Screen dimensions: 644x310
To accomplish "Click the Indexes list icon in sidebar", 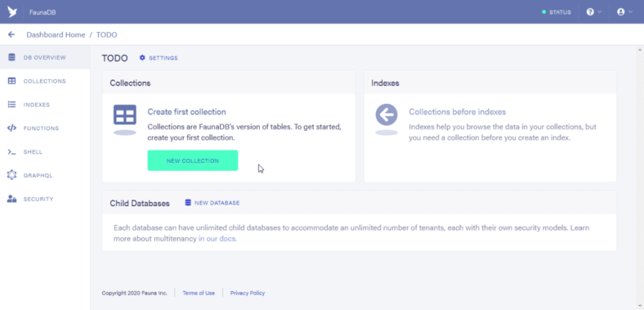I will [x=12, y=105].
